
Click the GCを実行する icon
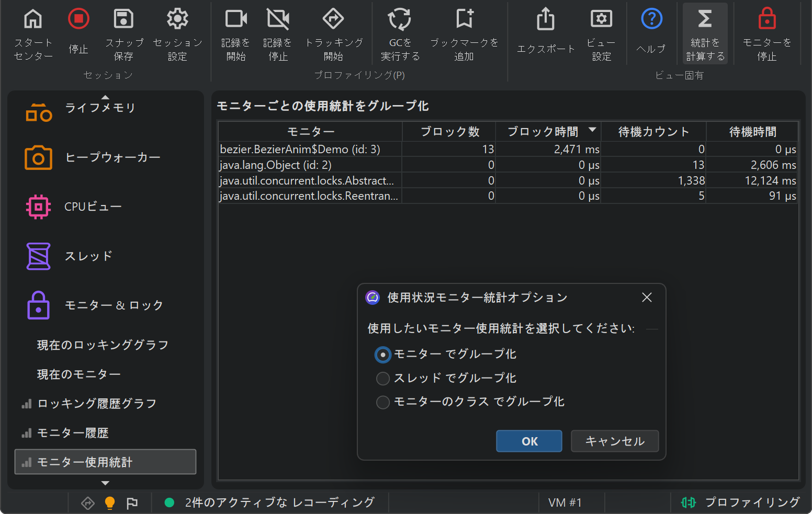400,19
